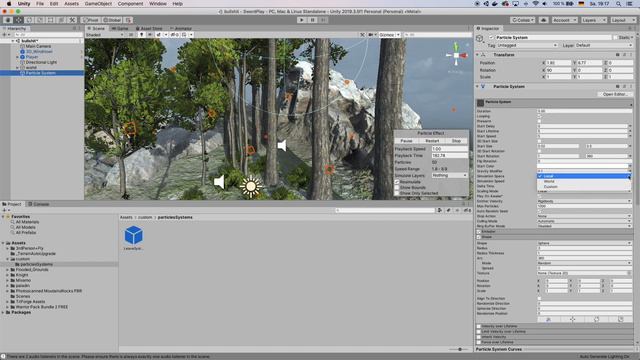Enable the Velocity over Lifetime module

[x=479, y=326]
